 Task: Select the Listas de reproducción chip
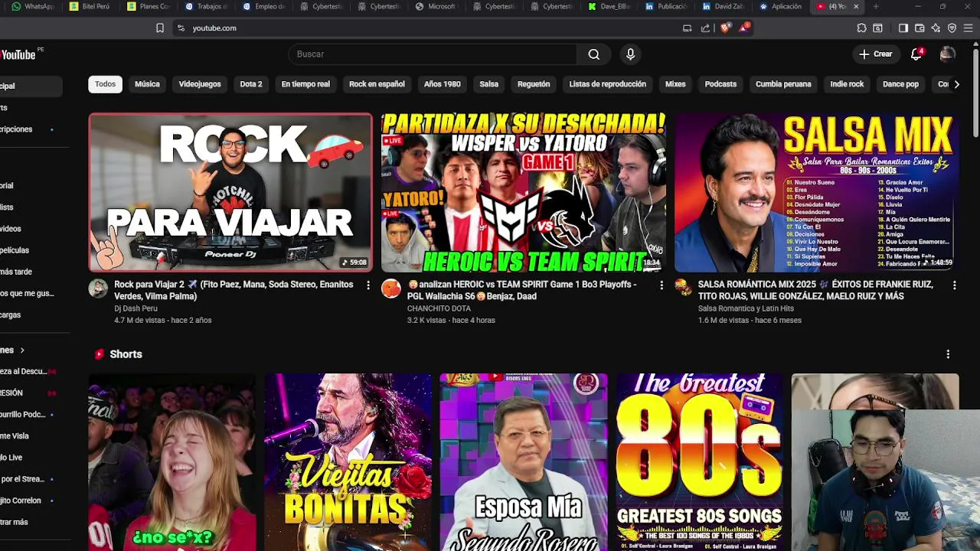point(608,84)
